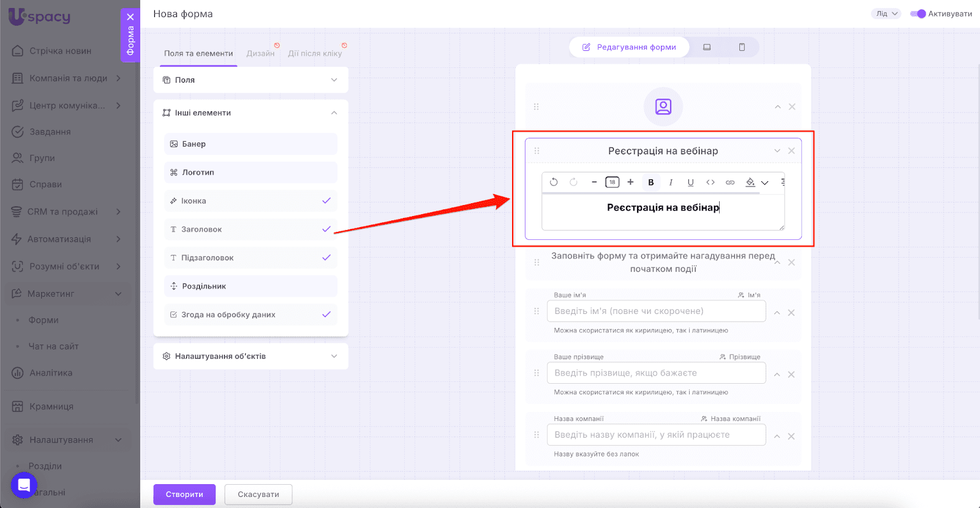980x508 pixels.
Task: Increase font size with plus icon
Action: tap(630, 182)
